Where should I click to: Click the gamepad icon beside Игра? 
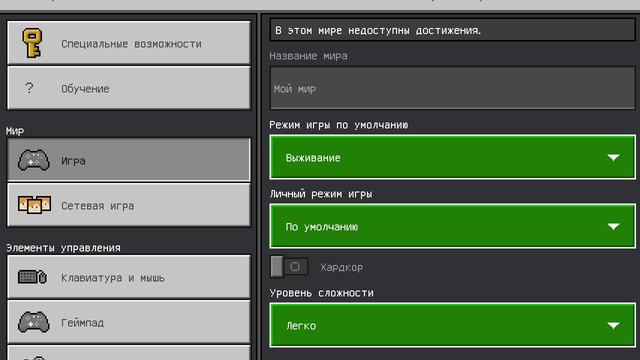tap(33, 160)
